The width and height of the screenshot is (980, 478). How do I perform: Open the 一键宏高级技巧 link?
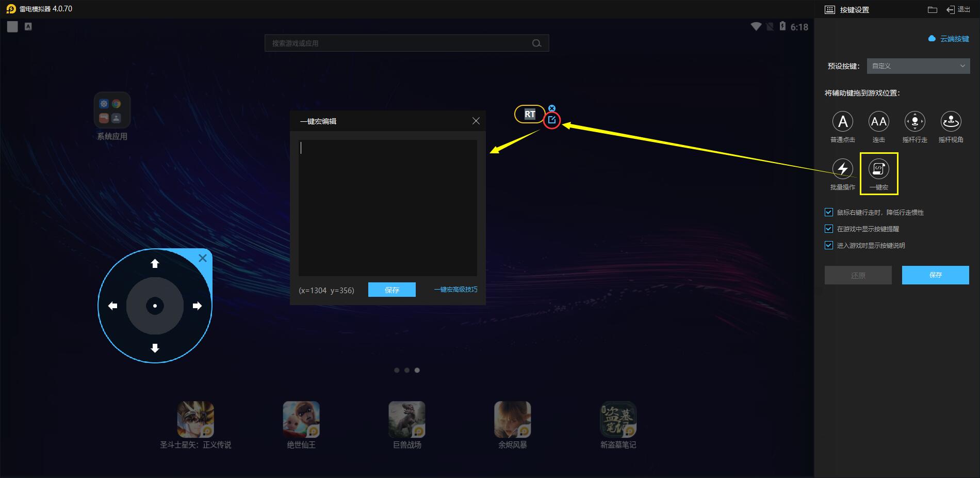(455, 290)
